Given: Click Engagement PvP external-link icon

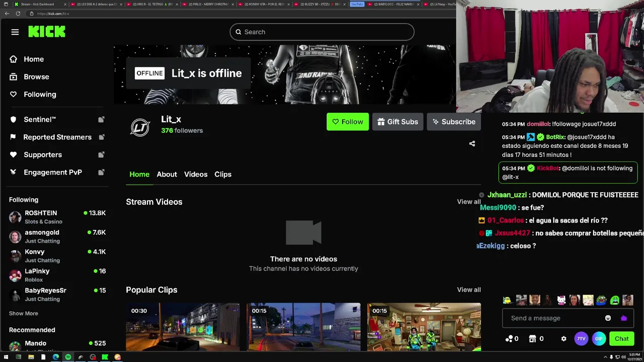Looking at the screenshot, I should click(101, 172).
